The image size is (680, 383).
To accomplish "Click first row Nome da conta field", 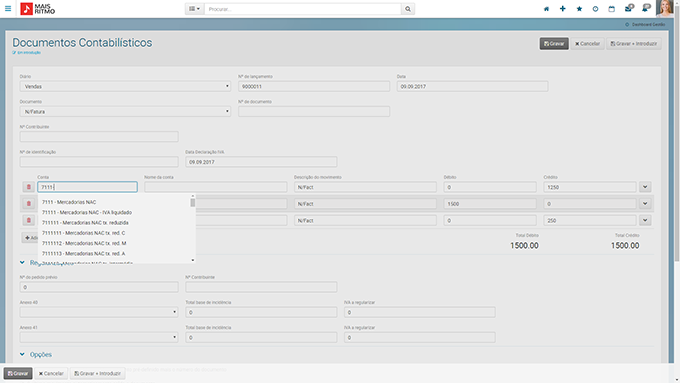I will click(216, 187).
